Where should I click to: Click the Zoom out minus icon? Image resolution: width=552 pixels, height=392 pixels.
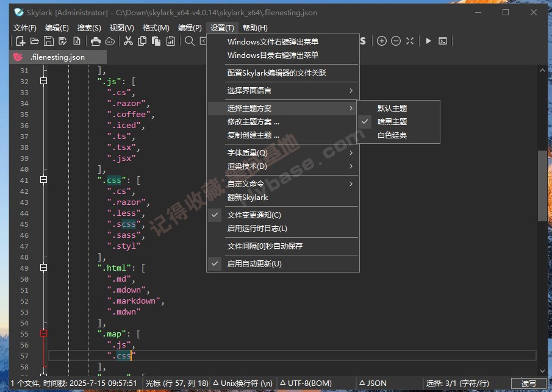point(396,41)
